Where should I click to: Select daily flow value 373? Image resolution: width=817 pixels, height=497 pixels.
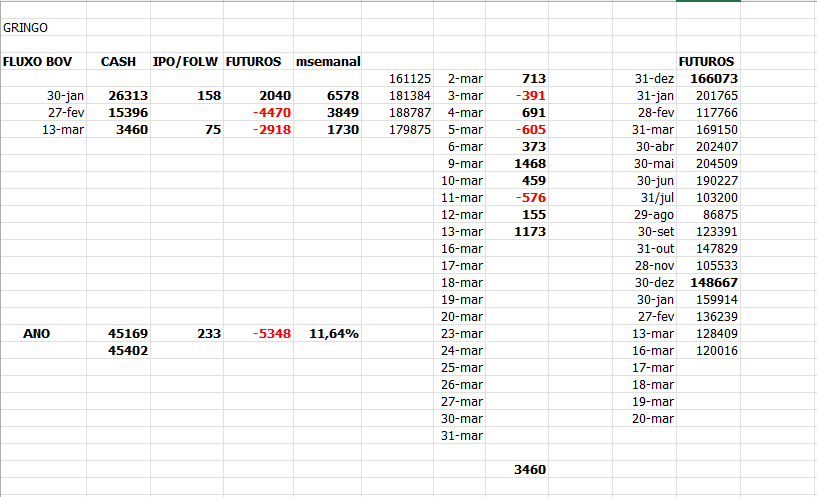[517, 147]
